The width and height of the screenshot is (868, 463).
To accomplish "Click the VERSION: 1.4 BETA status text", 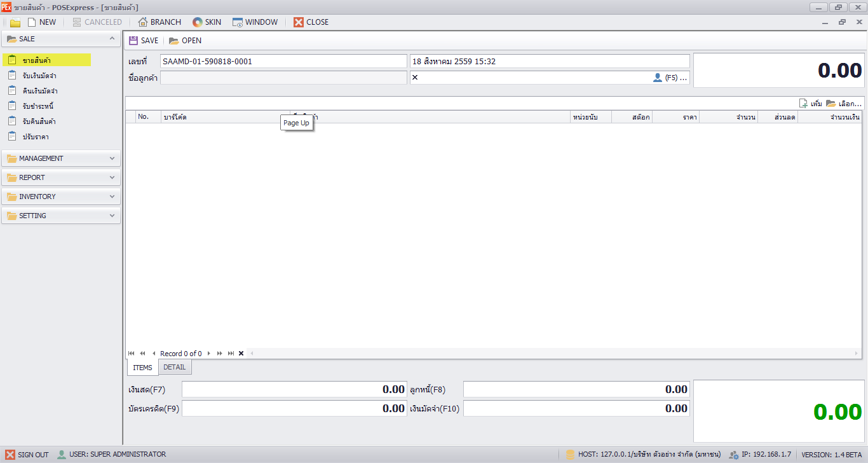I will (832, 455).
